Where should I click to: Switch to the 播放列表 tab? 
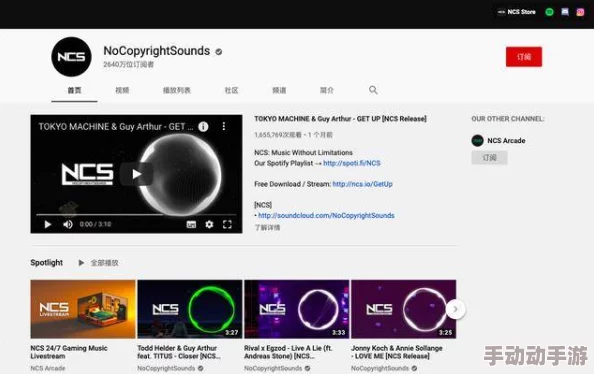177,90
